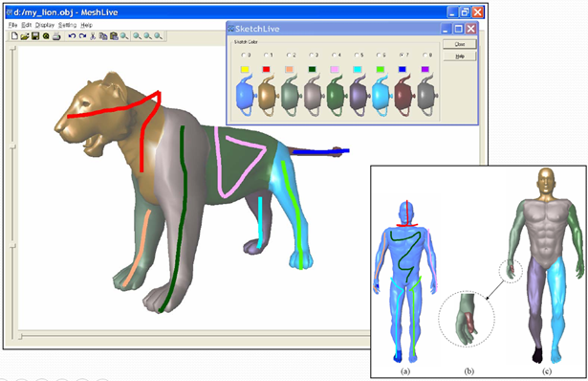Pick the lime green sketch color swatch
The height and width of the screenshot is (381, 588).
click(x=380, y=69)
